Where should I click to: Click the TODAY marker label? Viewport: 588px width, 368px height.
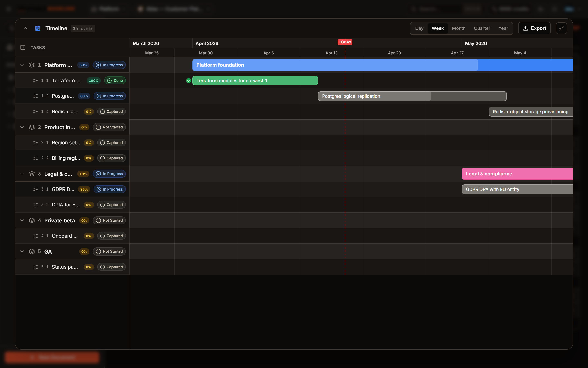pyautogui.click(x=345, y=42)
